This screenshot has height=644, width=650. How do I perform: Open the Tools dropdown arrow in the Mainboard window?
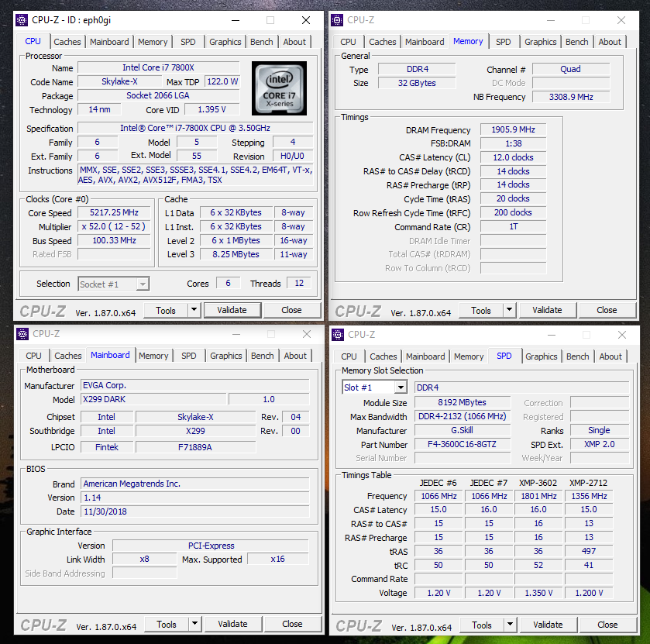[194, 624]
